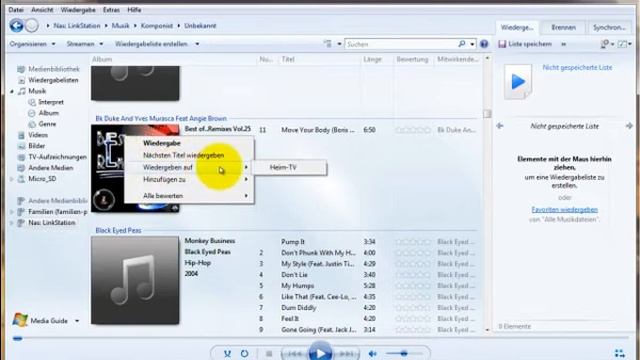
Task: Choose Nächsten Titel wiedergeben menu entry
Action: tap(189, 156)
